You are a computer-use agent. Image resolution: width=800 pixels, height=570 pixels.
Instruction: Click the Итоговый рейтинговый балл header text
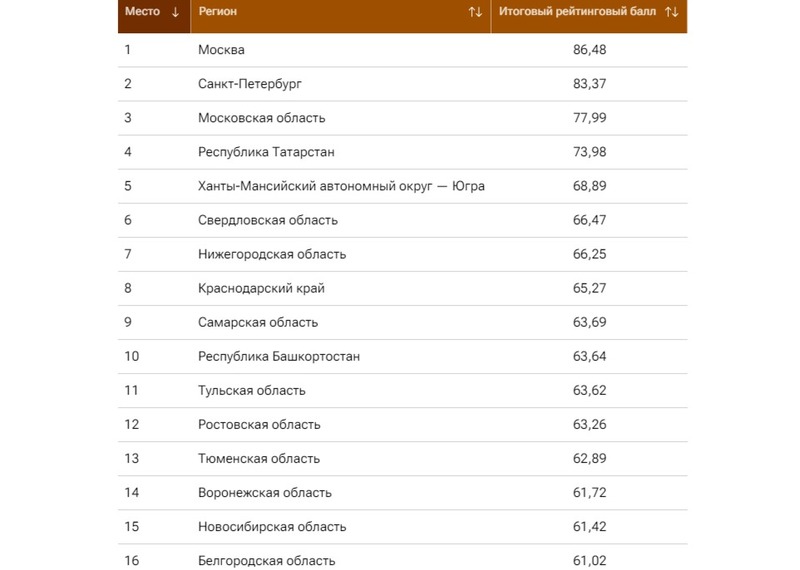(577, 11)
